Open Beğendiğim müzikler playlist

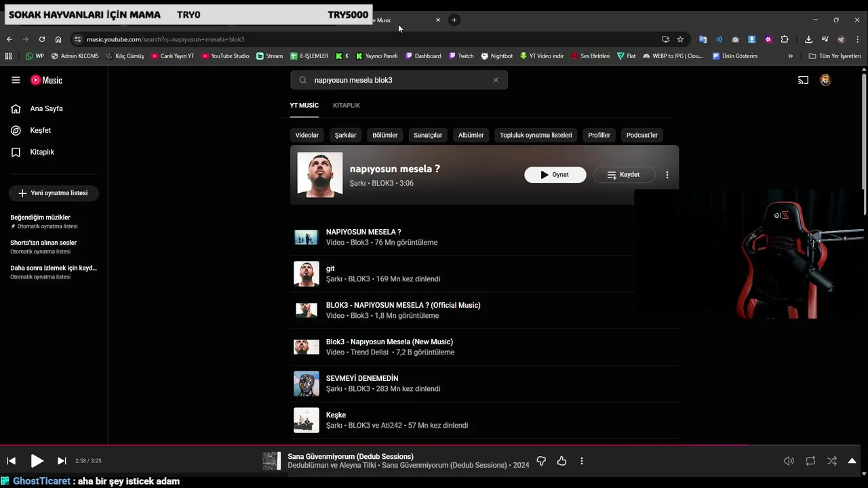pos(54,222)
